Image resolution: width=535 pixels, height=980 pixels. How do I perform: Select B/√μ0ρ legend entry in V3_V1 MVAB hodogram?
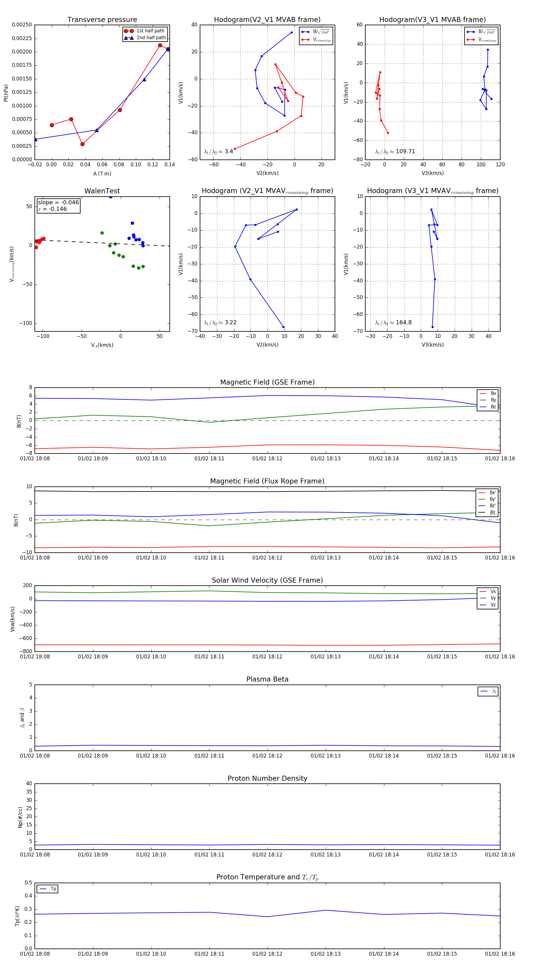tap(481, 32)
